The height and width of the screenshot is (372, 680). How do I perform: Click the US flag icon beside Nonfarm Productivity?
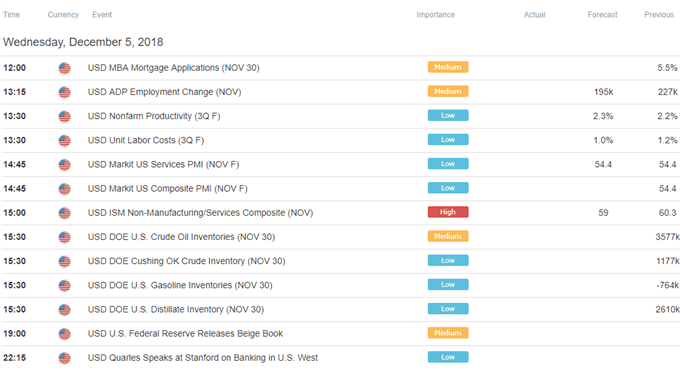coord(65,117)
